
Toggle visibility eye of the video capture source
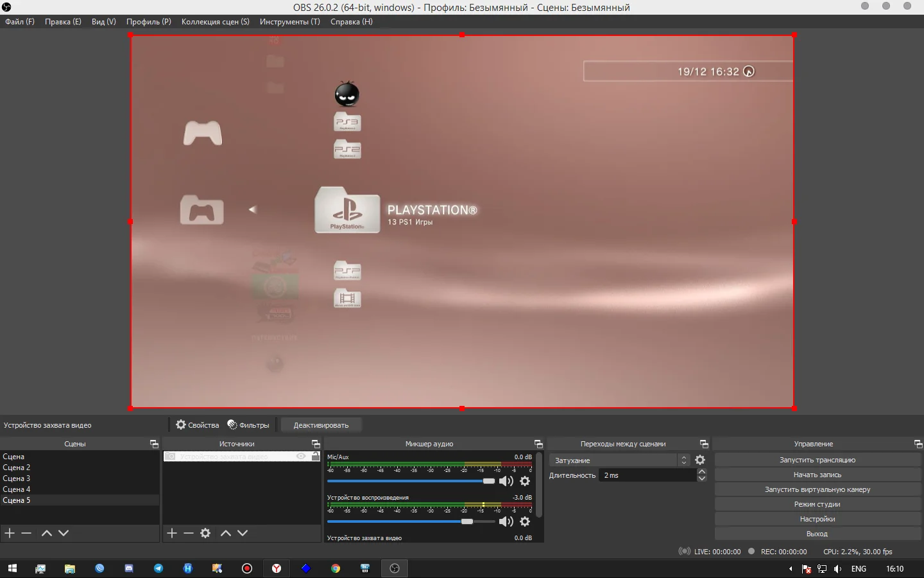coord(301,456)
